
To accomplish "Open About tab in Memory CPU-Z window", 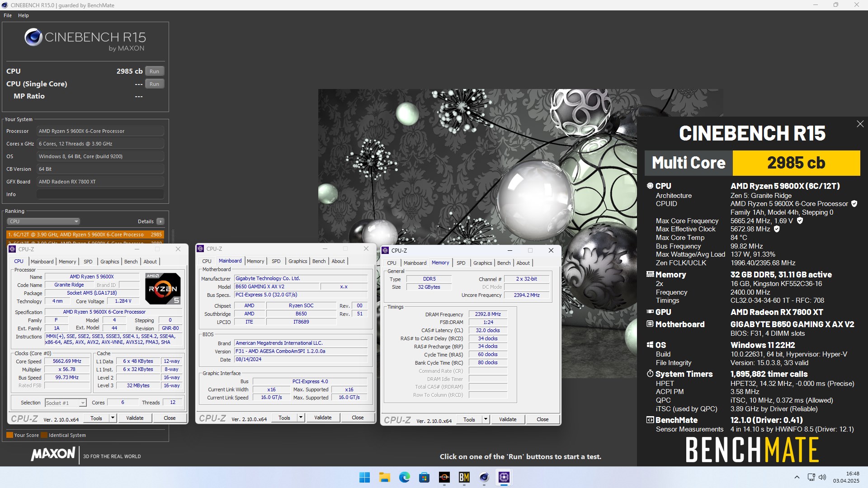I will pyautogui.click(x=523, y=263).
